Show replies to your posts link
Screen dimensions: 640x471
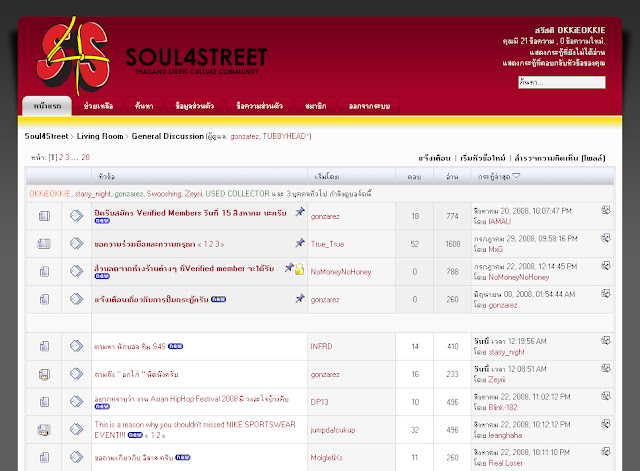tap(554, 63)
